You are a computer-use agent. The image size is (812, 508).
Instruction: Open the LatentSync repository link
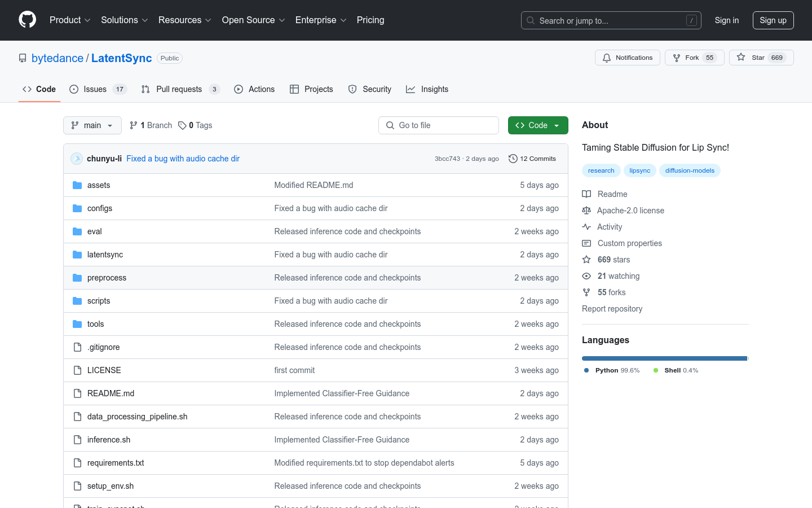pyautogui.click(x=121, y=58)
